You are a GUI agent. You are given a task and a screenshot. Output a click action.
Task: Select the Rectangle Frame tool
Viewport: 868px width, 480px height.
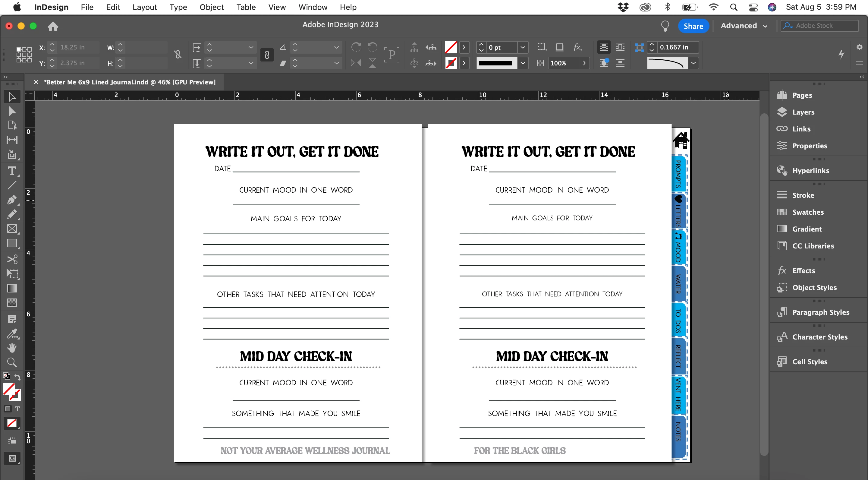12,229
